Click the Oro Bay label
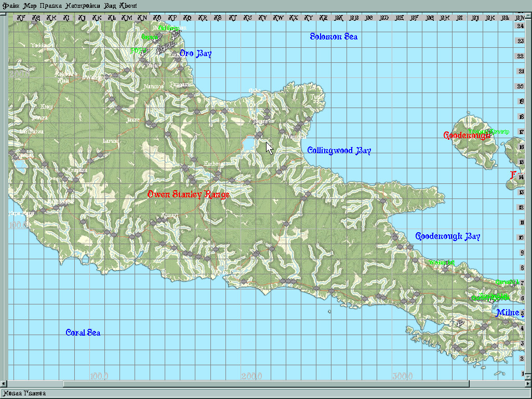 pos(196,54)
